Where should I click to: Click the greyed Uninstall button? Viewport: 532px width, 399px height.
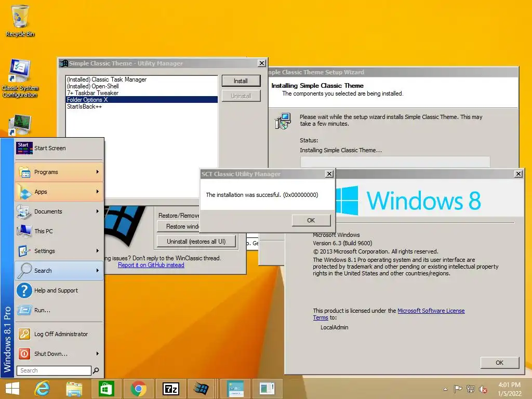coord(241,96)
